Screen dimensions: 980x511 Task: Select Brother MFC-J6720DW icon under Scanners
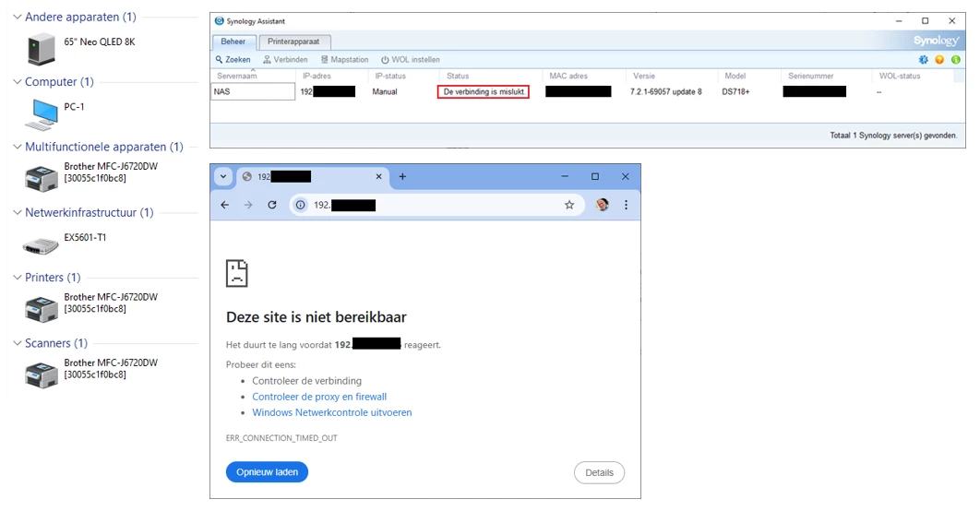point(42,374)
